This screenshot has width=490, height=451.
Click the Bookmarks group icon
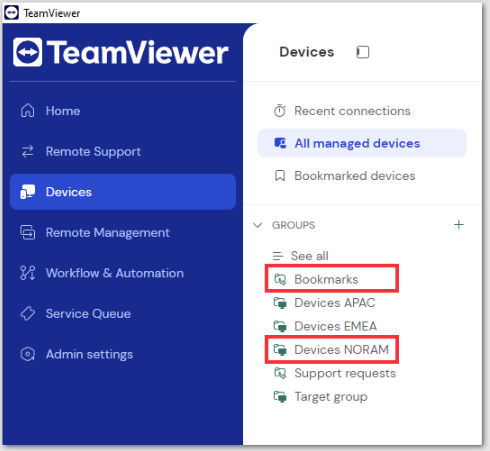pos(280,279)
